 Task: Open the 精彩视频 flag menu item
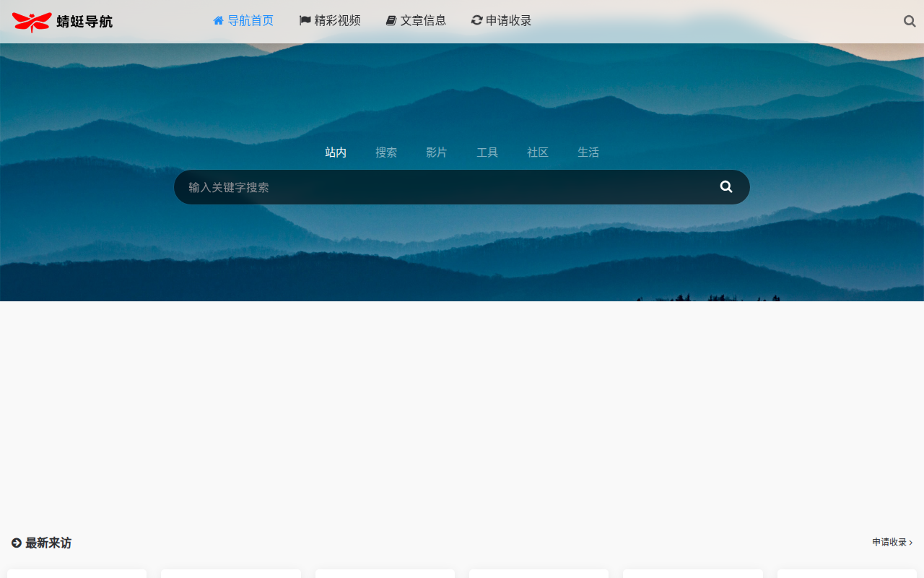click(x=330, y=21)
